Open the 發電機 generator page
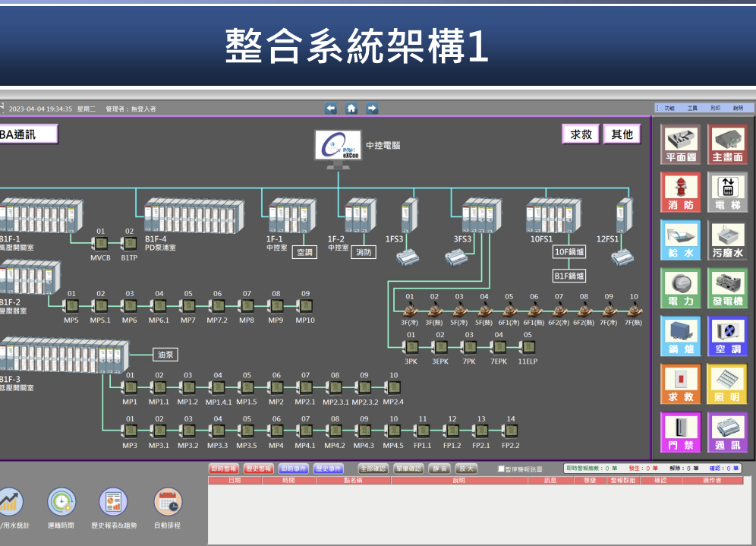The height and width of the screenshot is (546, 756). 727,288
